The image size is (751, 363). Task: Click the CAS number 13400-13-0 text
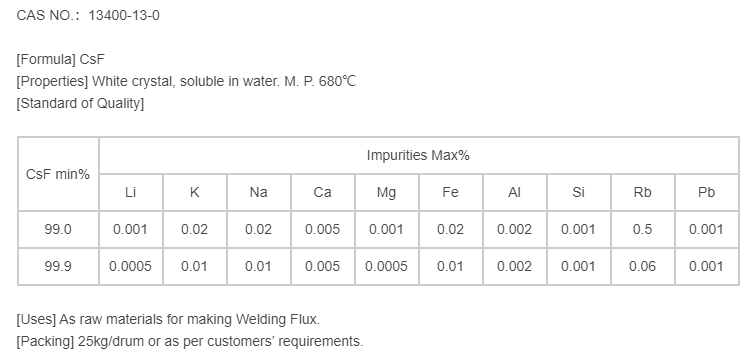[124, 15]
